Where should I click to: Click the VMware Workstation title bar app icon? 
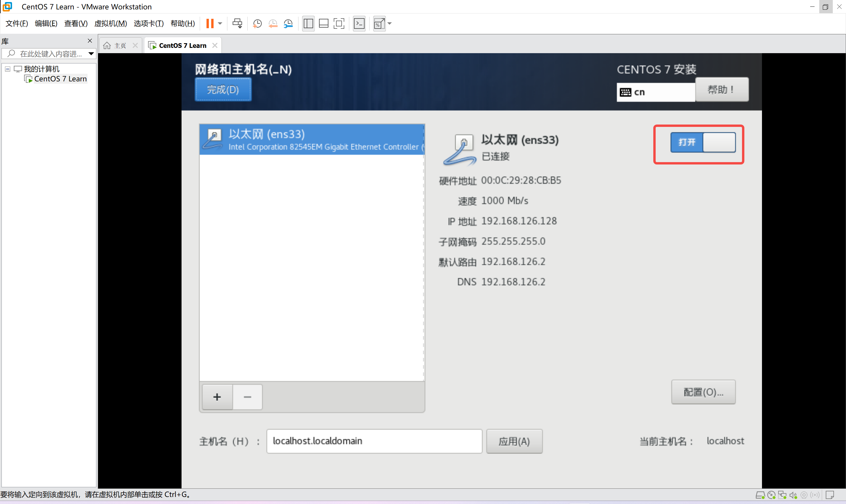(x=7, y=6)
